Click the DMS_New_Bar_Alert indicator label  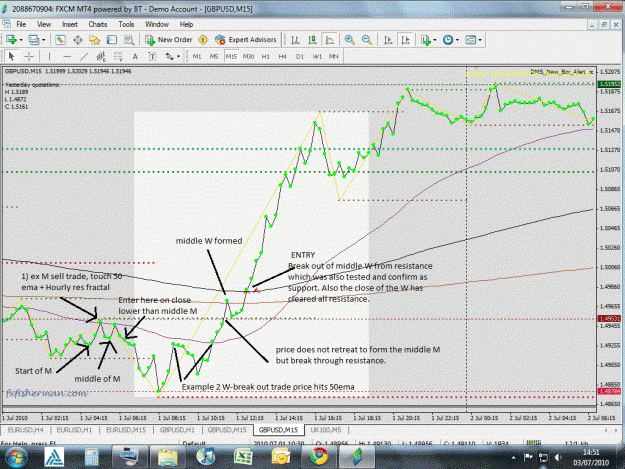coord(560,72)
